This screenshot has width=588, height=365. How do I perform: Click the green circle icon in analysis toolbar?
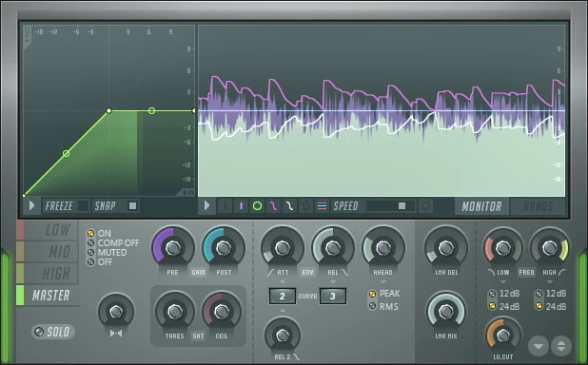coord(257,205)
